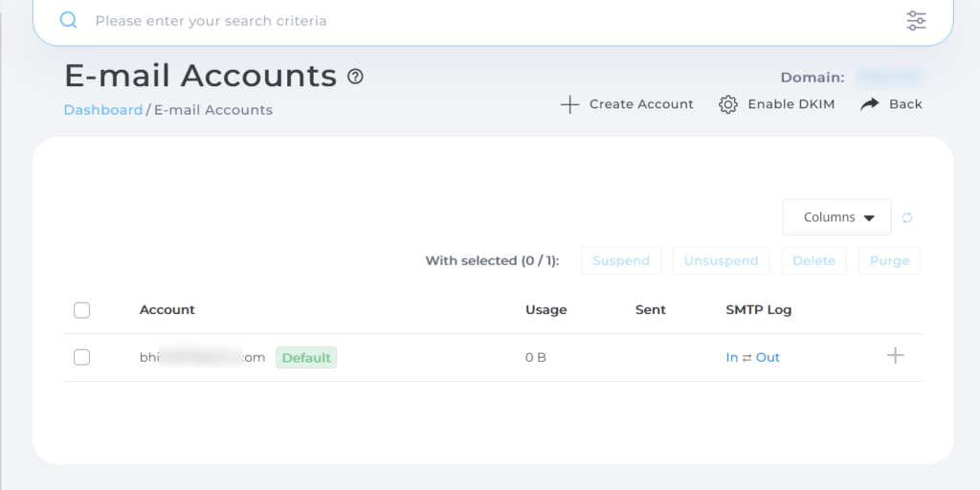The width and height of the screenshot is (980, 490).
Task: Open the outgoing SMTP log "Out" link
Action: point(768,357)
